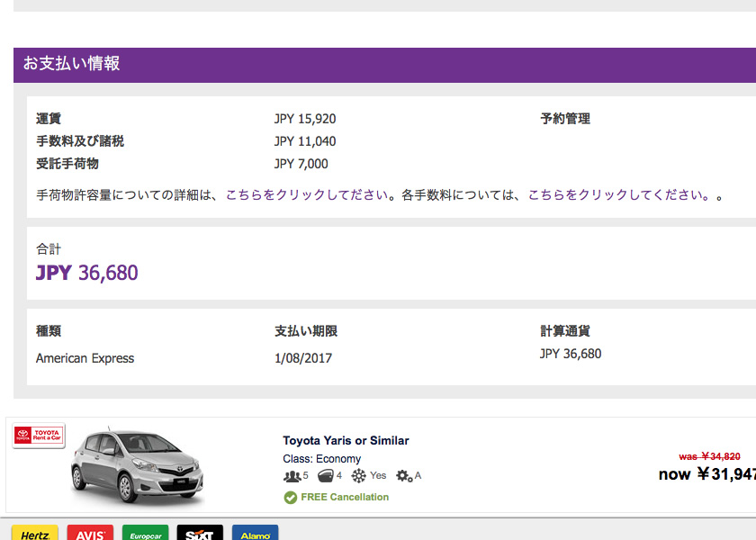
Task: Click the passengers seat count icon
Action: click(292, 476)
